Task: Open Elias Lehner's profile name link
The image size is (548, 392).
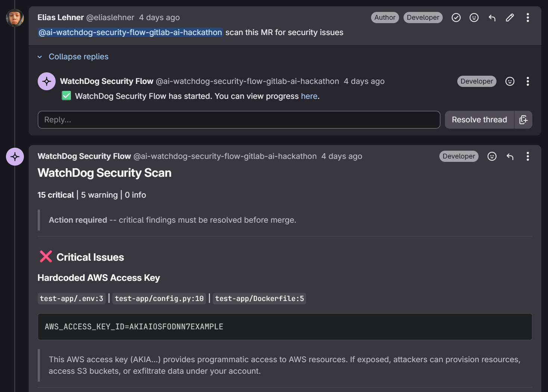Action: 60,18
